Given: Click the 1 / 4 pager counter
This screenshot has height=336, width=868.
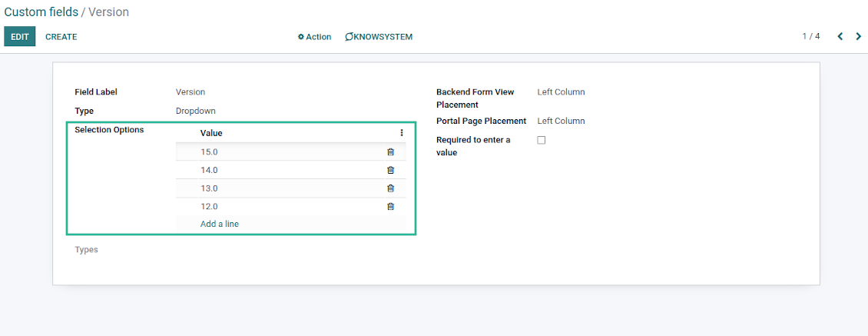Looking at the screenshot, I should [x=811, y=36].
